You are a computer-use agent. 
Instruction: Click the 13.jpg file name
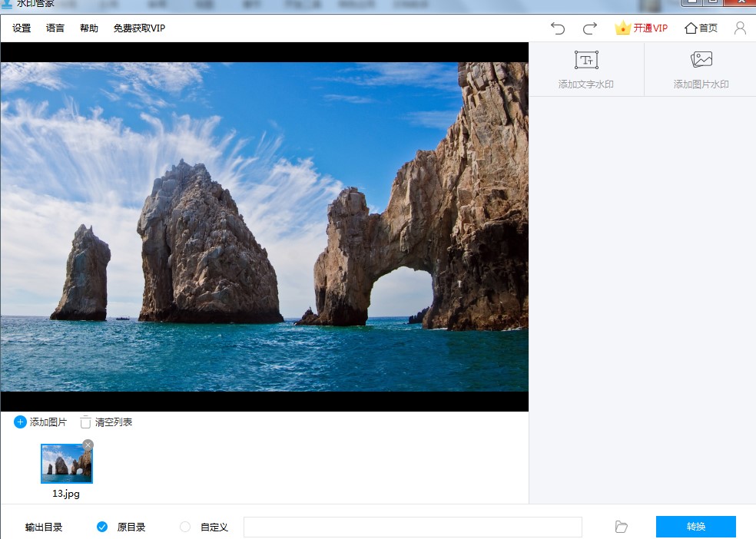(x=66, y=494)
